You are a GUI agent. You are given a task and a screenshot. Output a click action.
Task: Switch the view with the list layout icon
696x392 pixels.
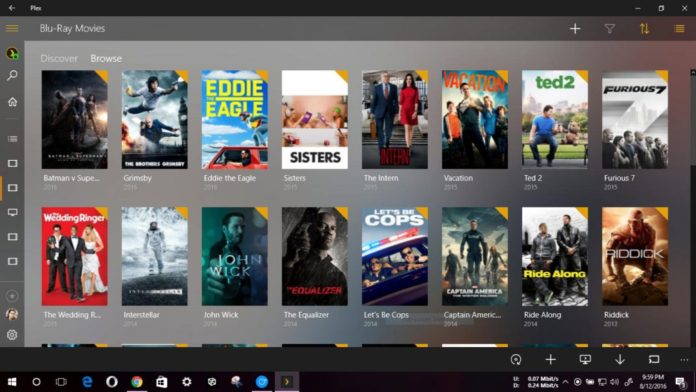(x=679, y=29)
